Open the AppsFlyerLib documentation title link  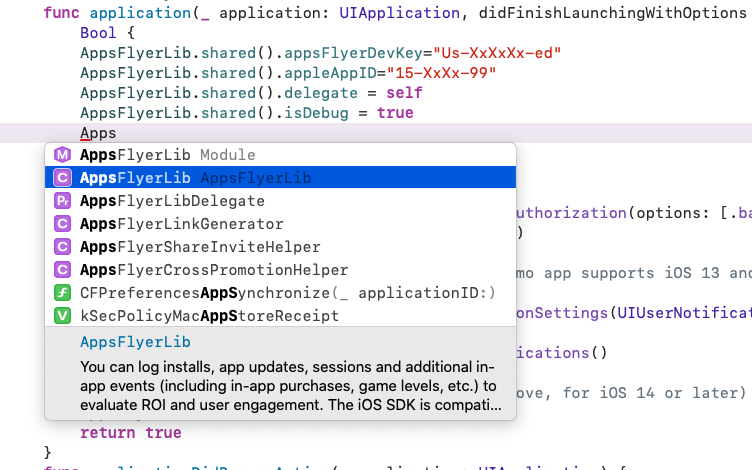pos(135,342)
